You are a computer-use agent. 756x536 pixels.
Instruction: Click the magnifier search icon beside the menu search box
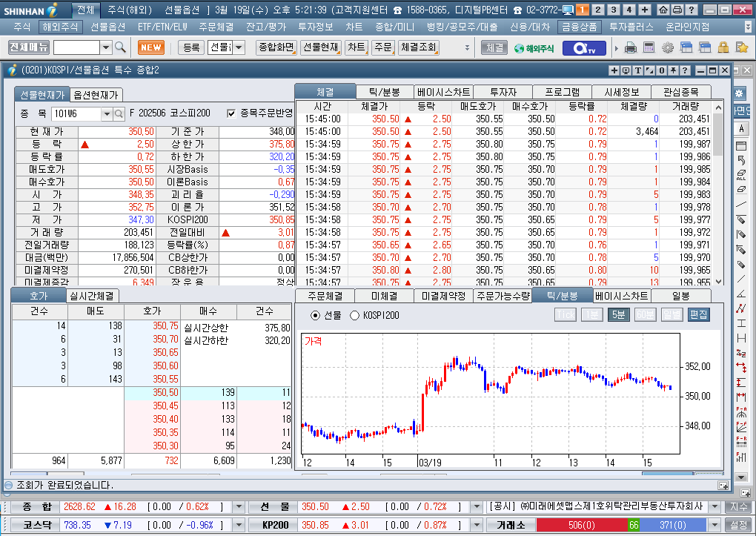pos(121,47)
